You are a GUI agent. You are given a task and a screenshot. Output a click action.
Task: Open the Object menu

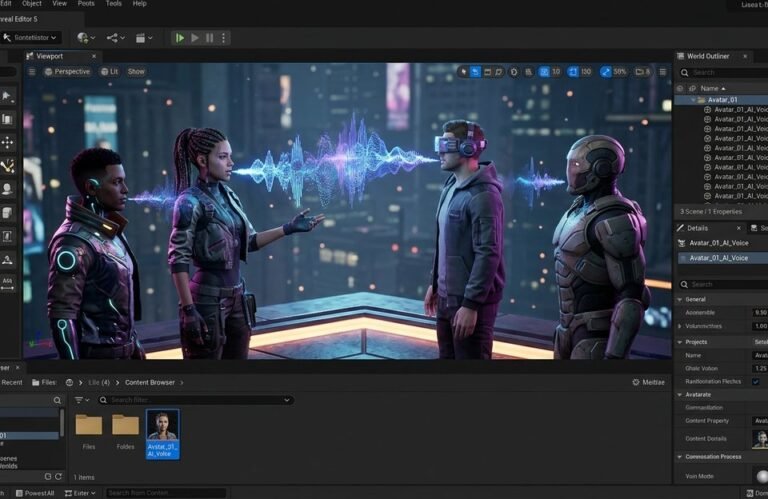pyautogui.click(x=32, y=3)
